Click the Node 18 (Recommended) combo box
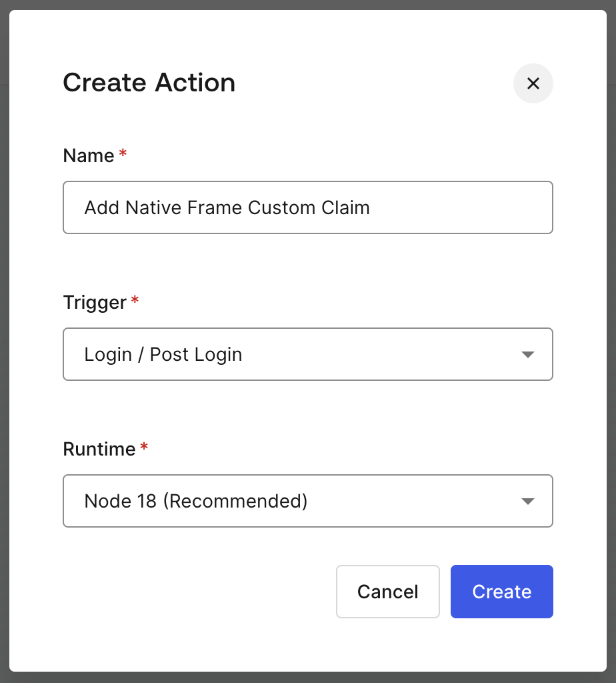The height and width of the screenshot is (683, 616). click(x=308, y=501)
